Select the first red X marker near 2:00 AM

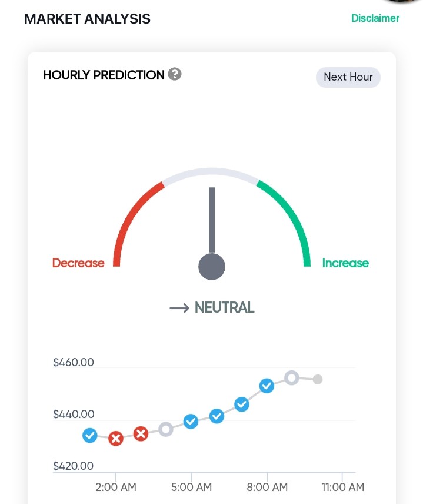[116, 439]
